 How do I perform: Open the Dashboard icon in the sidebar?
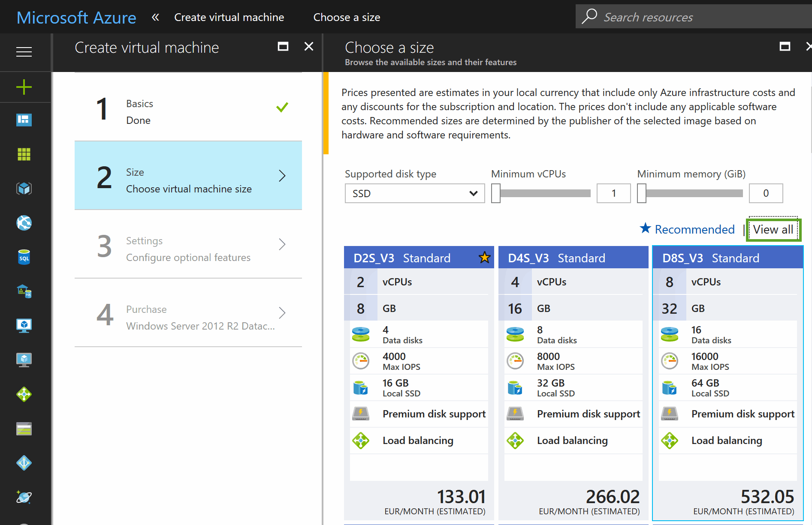click(24, 120)
